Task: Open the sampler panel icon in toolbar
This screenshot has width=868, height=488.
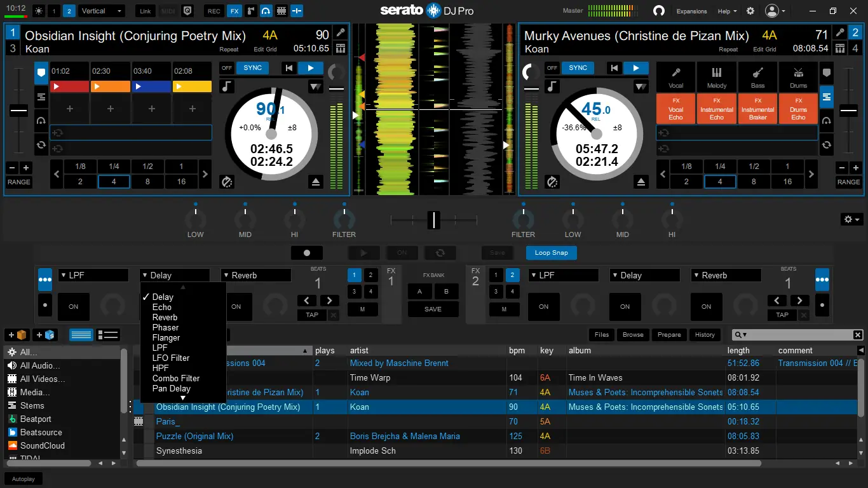Action: (250, 11)
